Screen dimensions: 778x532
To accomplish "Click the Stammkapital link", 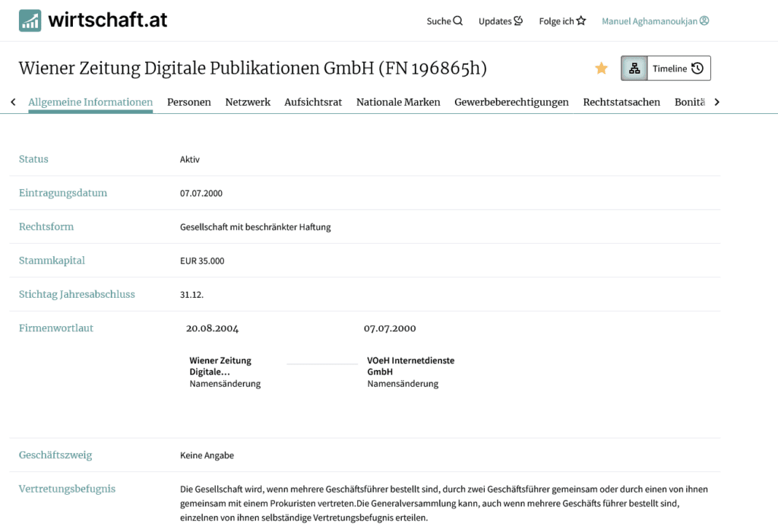I will (x=52, y=260).
